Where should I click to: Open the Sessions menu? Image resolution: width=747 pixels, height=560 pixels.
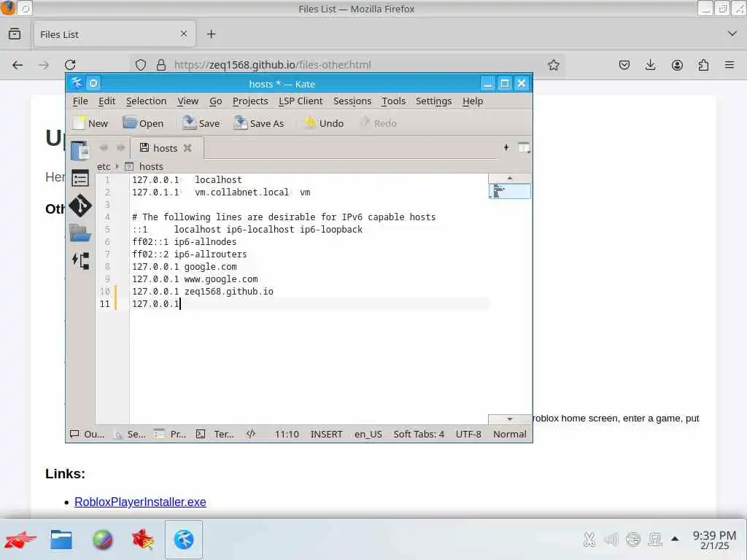352,101
